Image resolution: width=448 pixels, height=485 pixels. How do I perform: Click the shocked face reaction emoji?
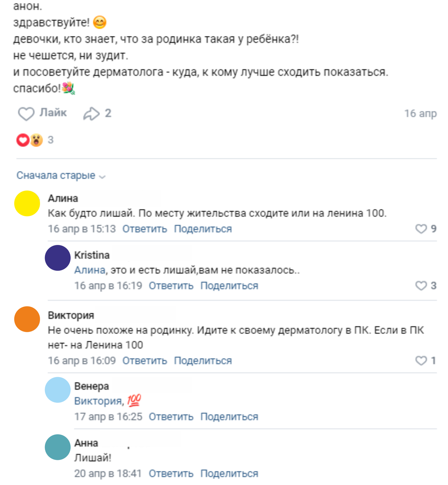point(36,140)
